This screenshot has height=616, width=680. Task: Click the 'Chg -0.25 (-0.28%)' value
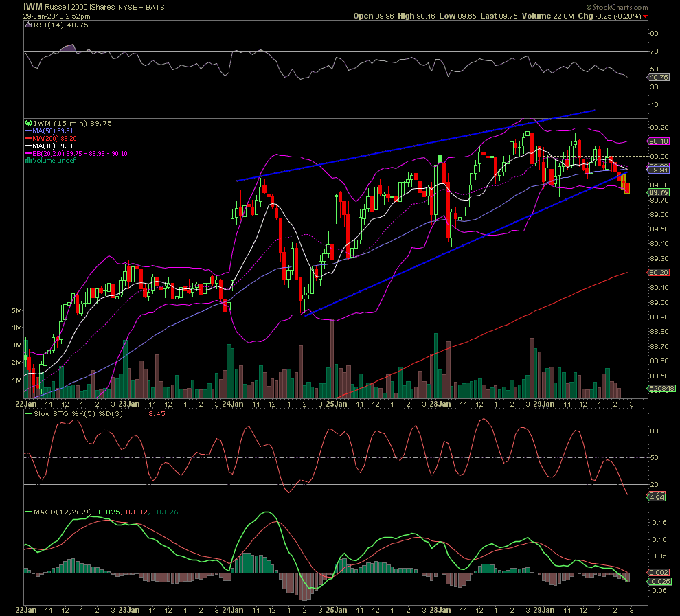[x=609, y=16]
